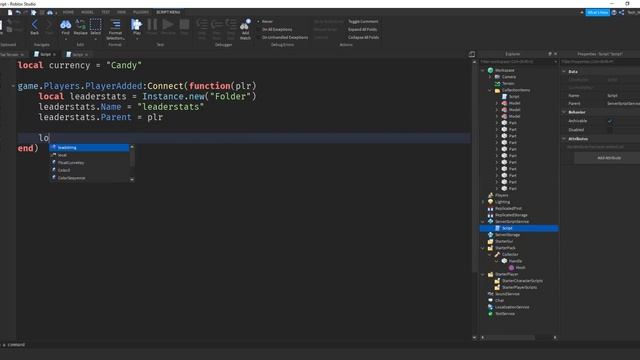Viewport: 640px width, 360px height.
Task: Select StarterGui in Explorer
Action: (503, 241)
